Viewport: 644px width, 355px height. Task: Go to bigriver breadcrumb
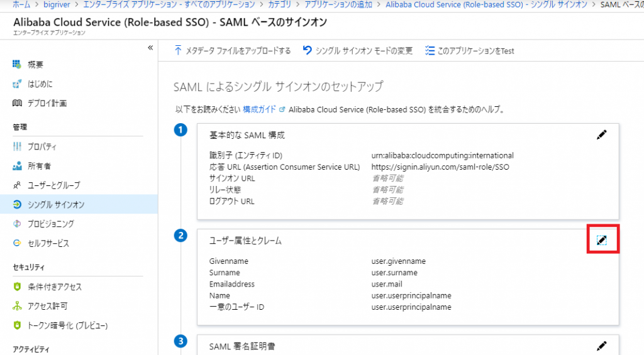[57, 4]
